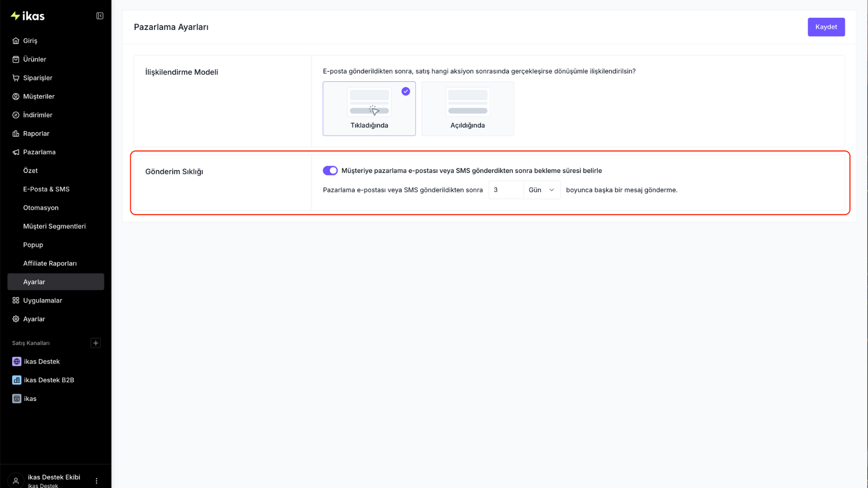Go to Müşteri Segmentleri submenu
The image size is (868, 488).
(x=56, y=226)
